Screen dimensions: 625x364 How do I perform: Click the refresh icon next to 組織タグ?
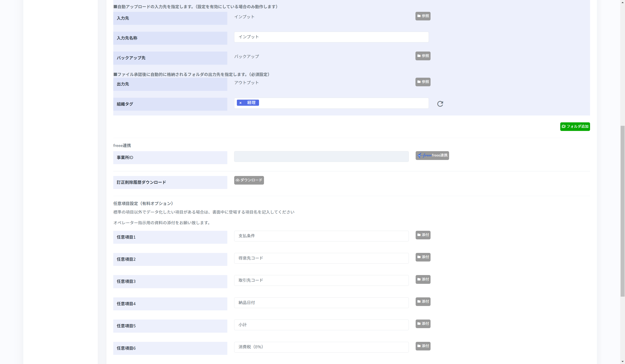440,104
